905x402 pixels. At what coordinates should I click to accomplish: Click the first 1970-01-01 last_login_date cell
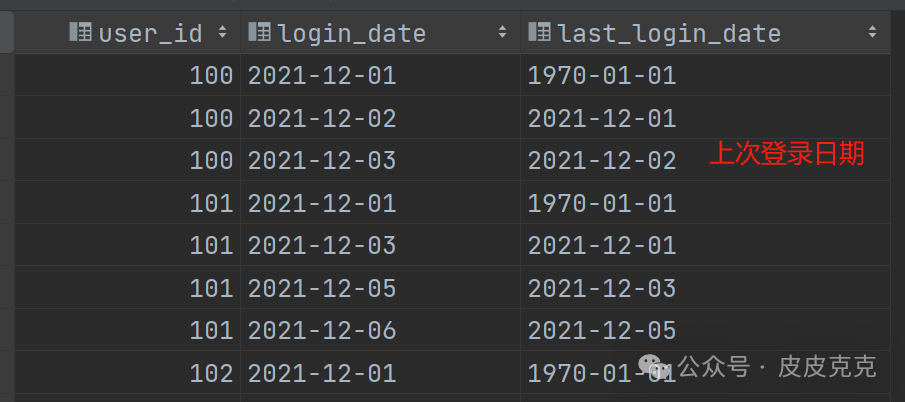coord(705,76)
